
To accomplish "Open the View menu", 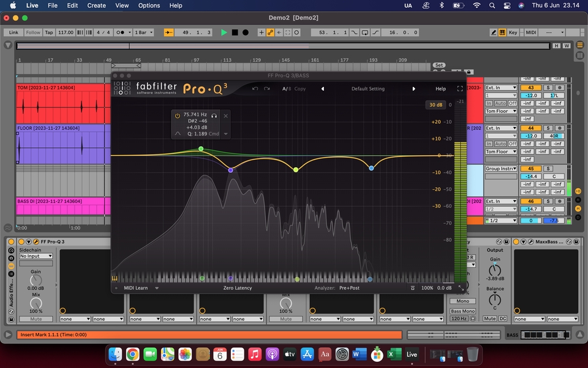I will pyautogui.click(x=122, y=6).
